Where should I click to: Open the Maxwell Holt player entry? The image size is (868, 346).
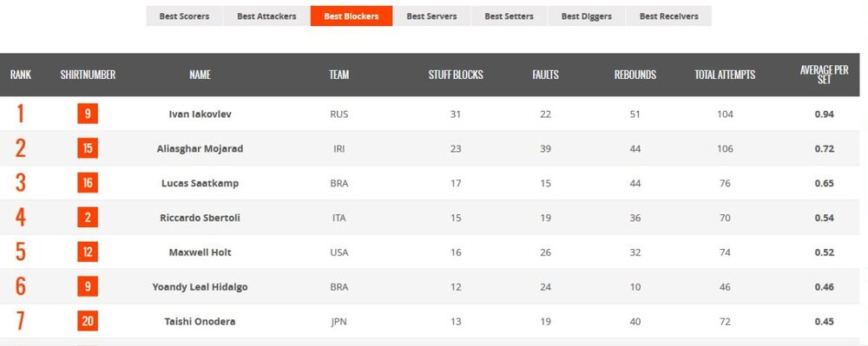[x=200, y=252]
